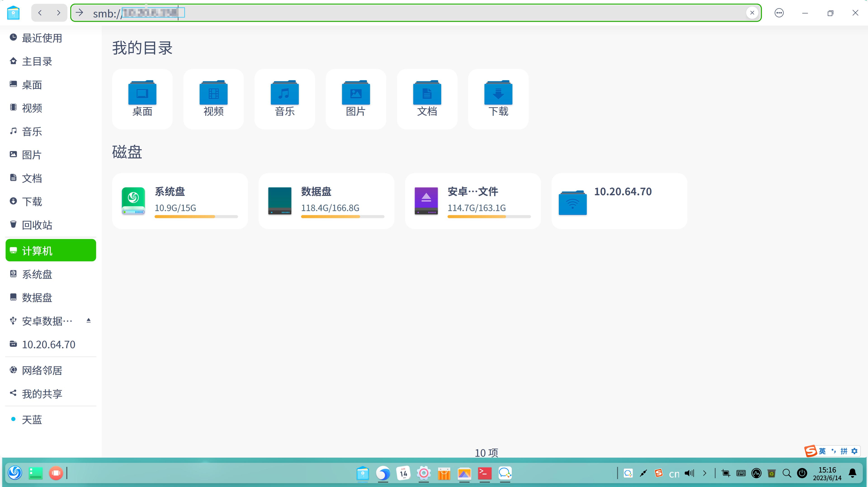This screenshot has width=868, height=487.
Task: Open the on-screen keyboard tray icon
Action: tap(741, 473)
